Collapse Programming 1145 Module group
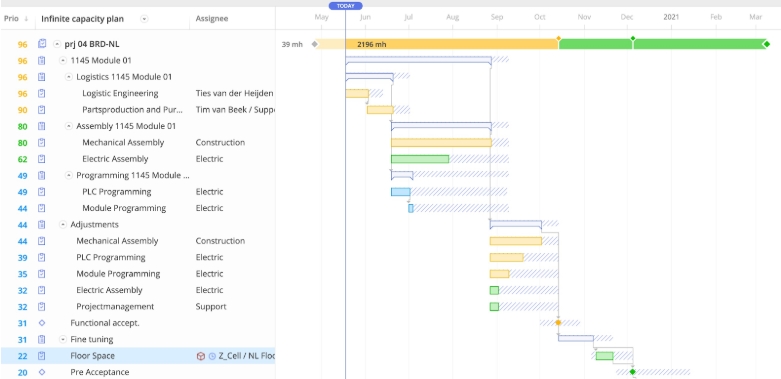 (x=69, y=175)
